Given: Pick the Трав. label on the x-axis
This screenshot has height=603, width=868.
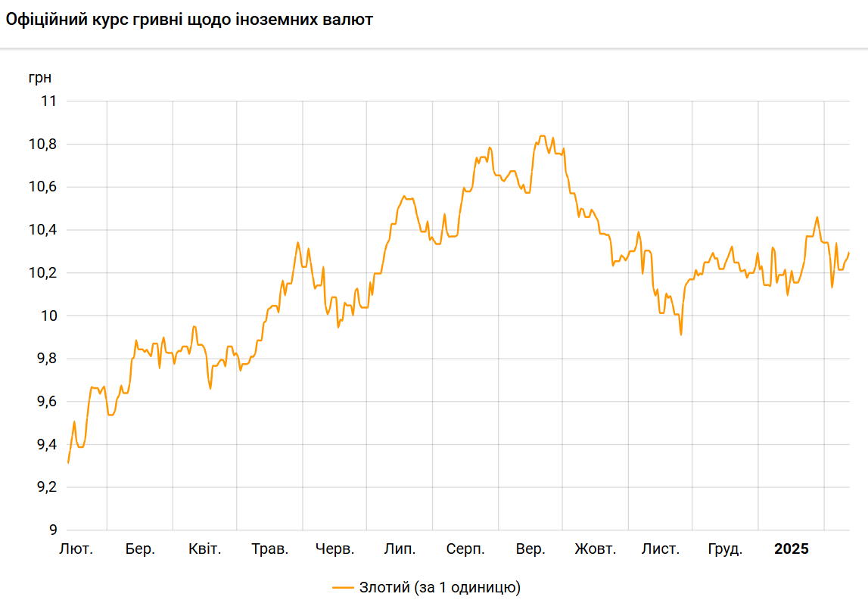Looking at the screenshot, I should tap(270, 549).
